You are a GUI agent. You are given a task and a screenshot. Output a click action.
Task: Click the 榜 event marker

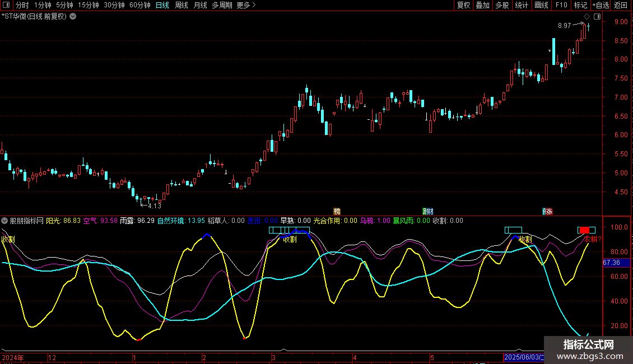337,212
